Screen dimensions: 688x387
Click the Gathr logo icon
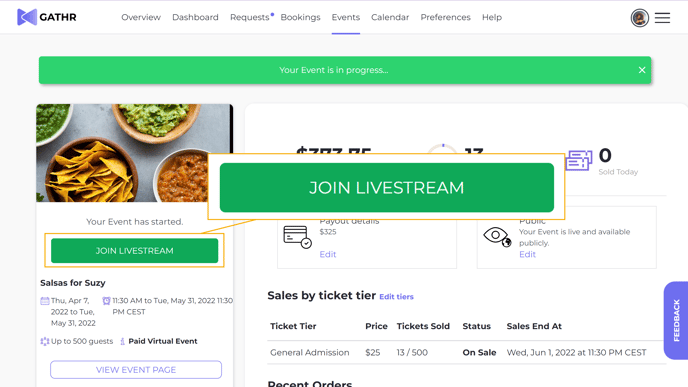27,17
